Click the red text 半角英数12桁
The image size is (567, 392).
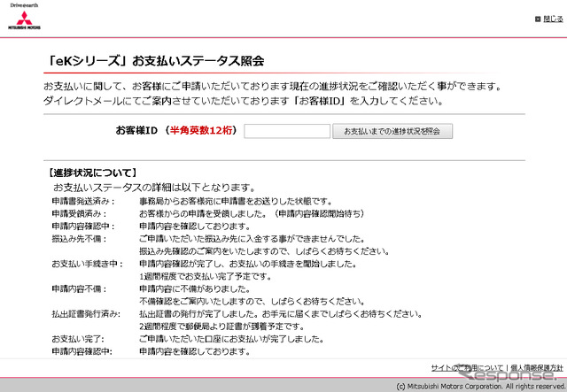click(x=201, y=130)
